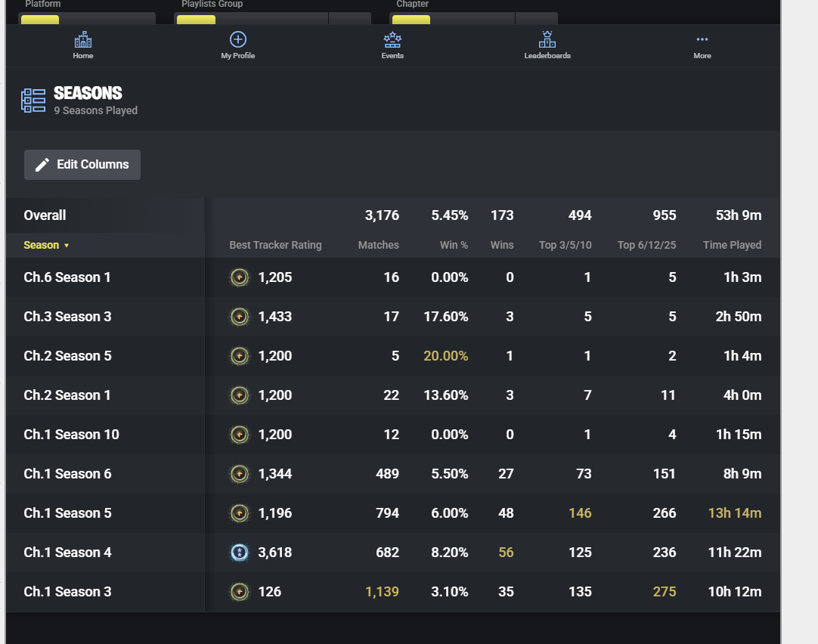Screen dimensions: 818x644
Task: Click overall win rate 5.45%
Action: [449, 215]
